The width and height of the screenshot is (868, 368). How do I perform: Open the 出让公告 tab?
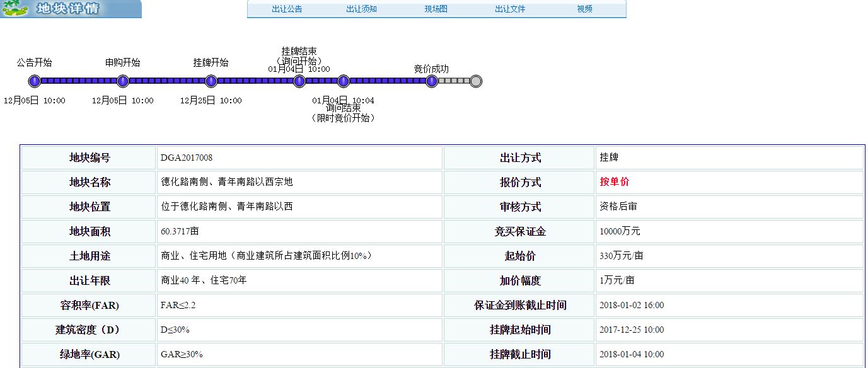287,9
